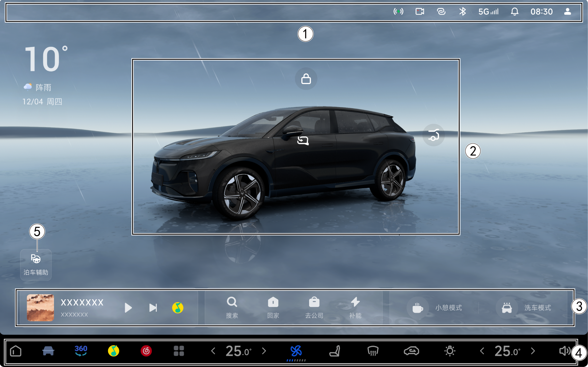The image size is (588, 367).
Task: Open the 360 camera view
Action: click(x=81, y=351)
